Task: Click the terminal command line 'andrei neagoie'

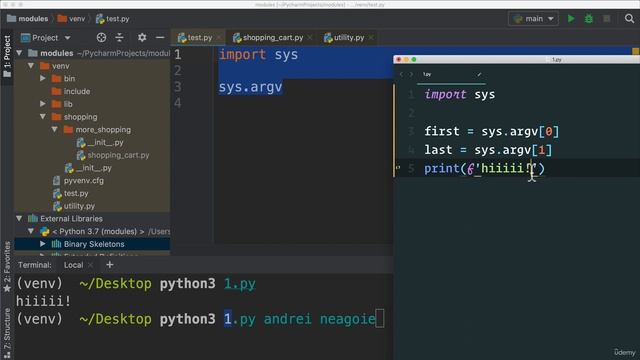Action: [x=319, y=319]
